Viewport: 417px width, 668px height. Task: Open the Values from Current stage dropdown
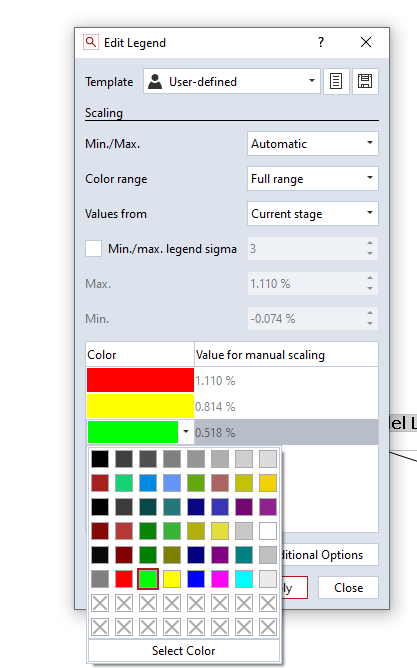tap(313, 213)
